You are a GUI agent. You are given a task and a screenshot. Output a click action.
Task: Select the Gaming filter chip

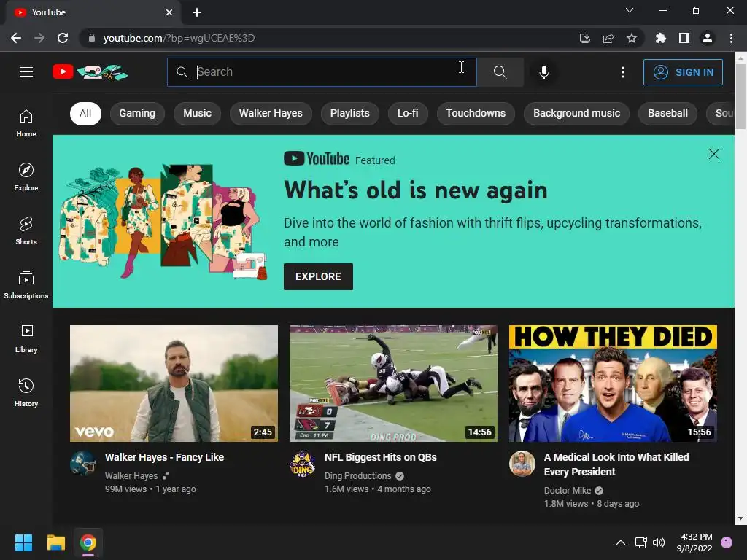pos(137,113)
